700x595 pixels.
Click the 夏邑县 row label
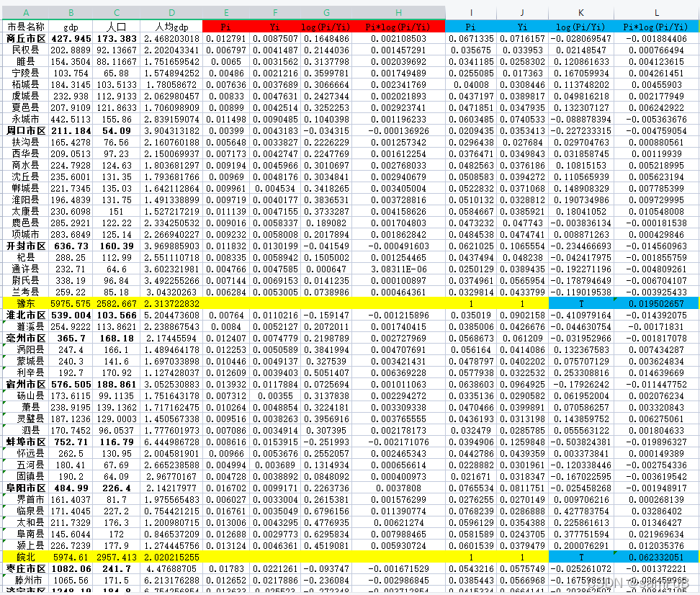26,107
